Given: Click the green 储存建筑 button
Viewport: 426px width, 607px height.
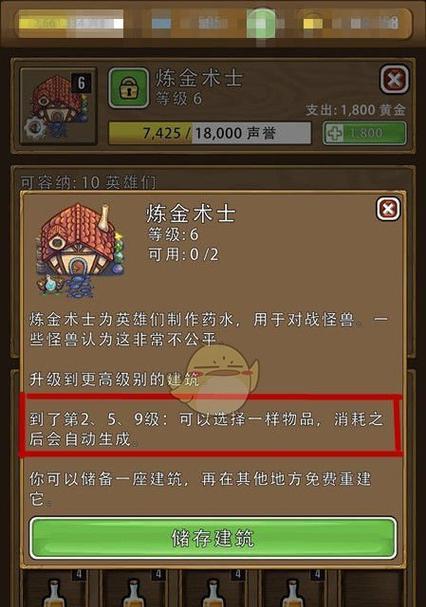Looking at the screenshot, I should coord(213,538).
